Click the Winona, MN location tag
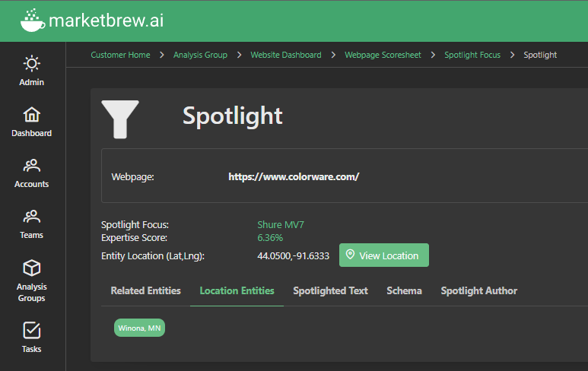 click(139, 328)
